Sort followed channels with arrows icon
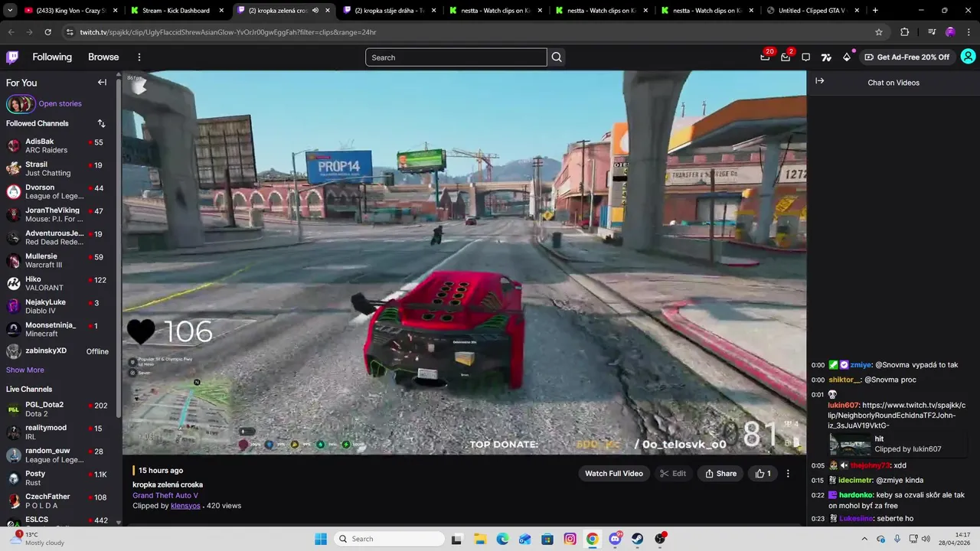The image size is (980, 551). pos(101,123)
